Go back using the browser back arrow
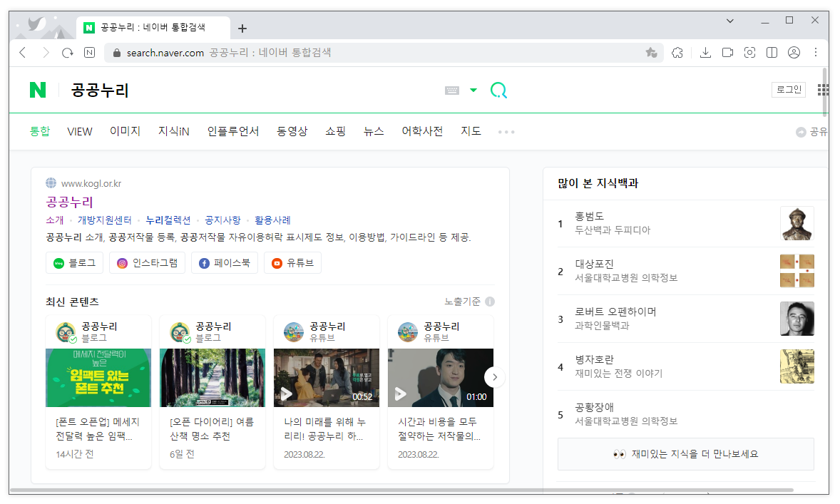The image size is (840, 504). point(23,53)
